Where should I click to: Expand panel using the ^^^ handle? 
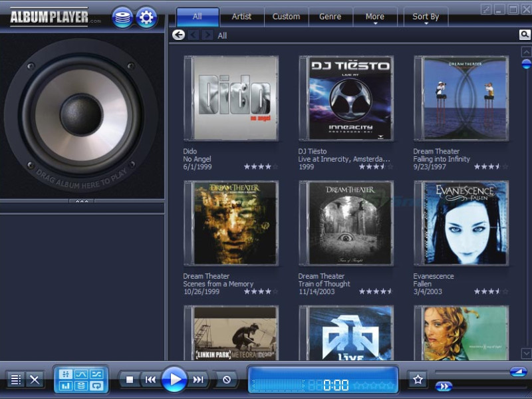82,201
